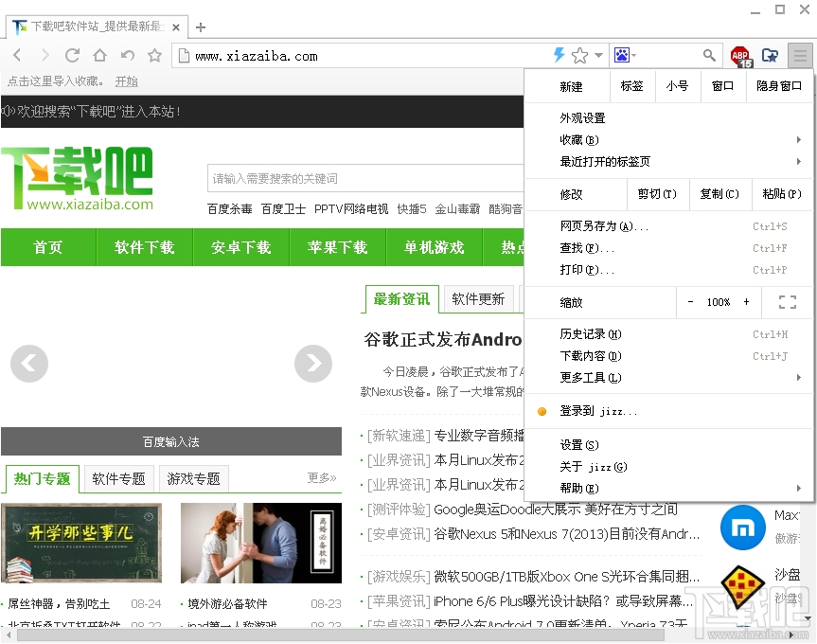Open Adblock Plus via the ABP icon
This screenshot has height=644, width=817.
point(739,56)
